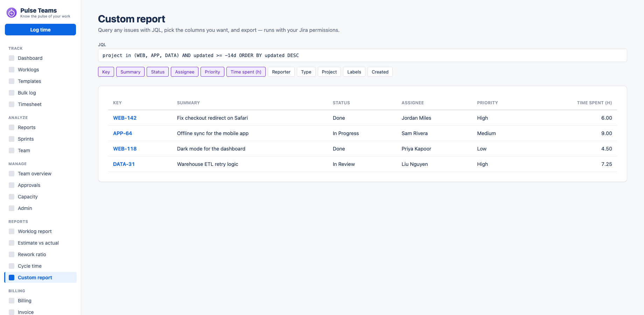Click the Team sidebar icon
Image resolution: width=644 pixels, height=315 pixels.
click(x=12, y=150)
